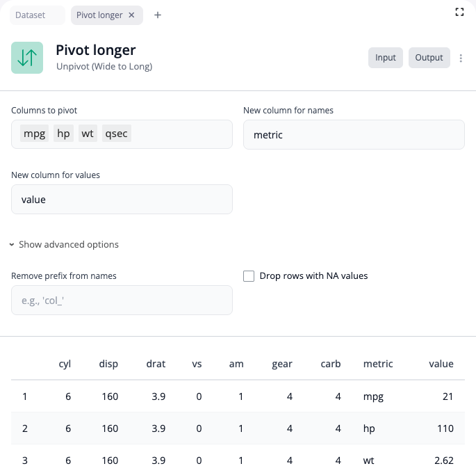
Task: Click the green Pivot longer arrows icon
Action: coord(27,58)
